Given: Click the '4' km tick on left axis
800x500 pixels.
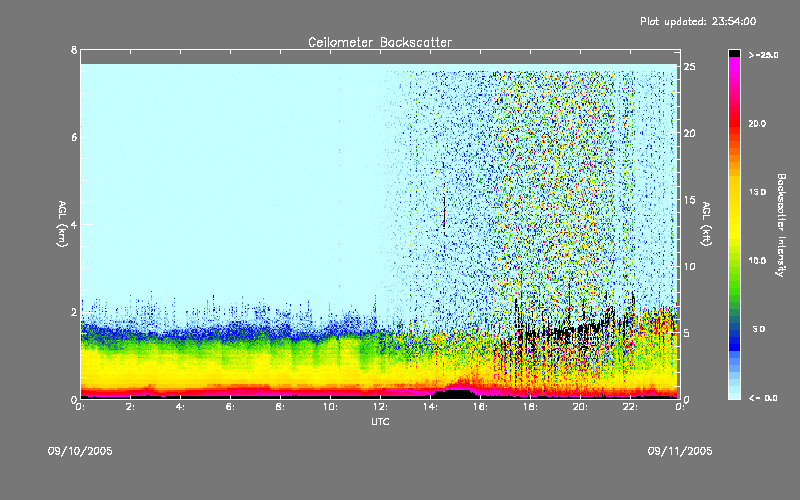Looking at the screenshot, I should 74,224.
